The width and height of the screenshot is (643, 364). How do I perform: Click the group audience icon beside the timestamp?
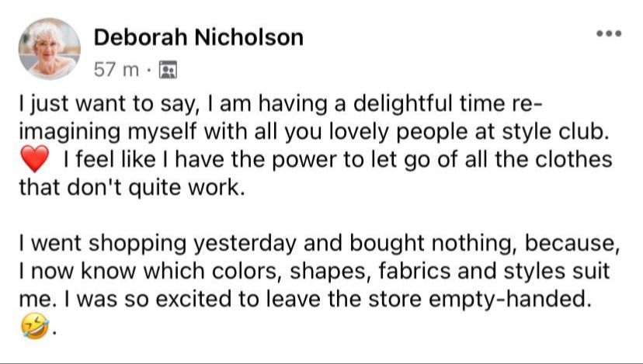pos(167,71)
